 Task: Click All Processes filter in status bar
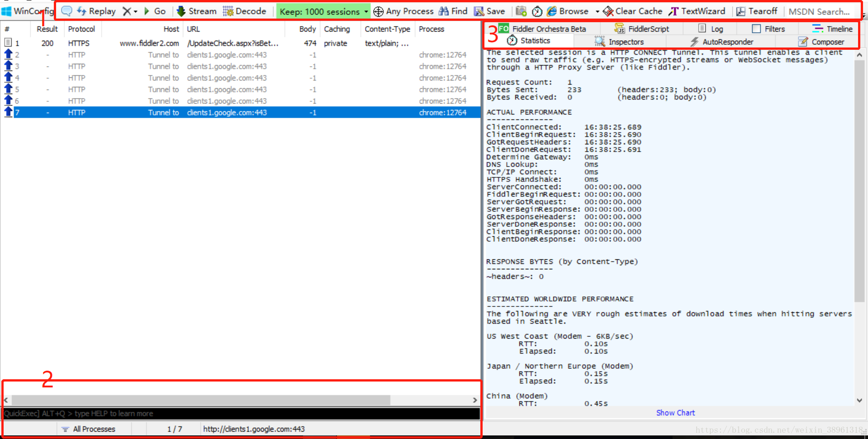point(89,429)
